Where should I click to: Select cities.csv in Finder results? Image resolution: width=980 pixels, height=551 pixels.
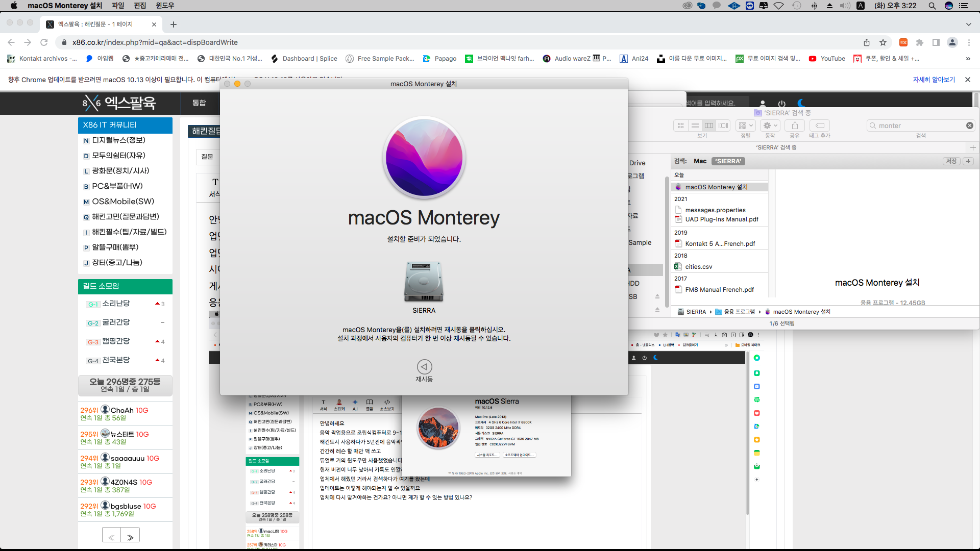point(720,267)
